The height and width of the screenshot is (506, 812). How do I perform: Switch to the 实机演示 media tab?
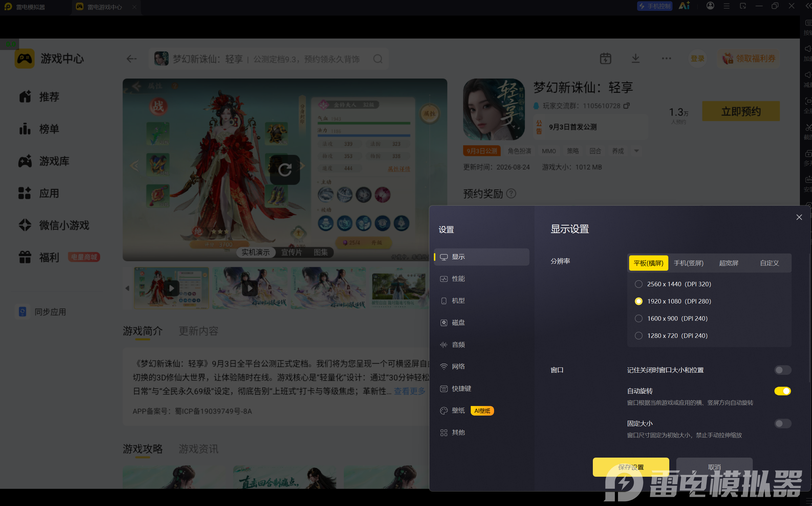coord(256,252)
